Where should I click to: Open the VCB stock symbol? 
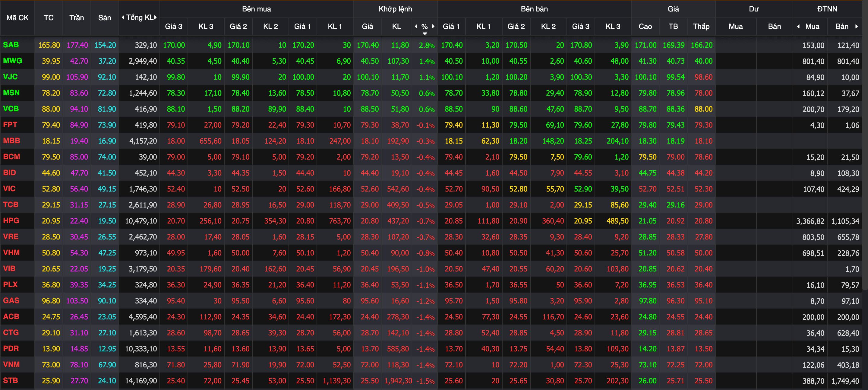point(11,109)
